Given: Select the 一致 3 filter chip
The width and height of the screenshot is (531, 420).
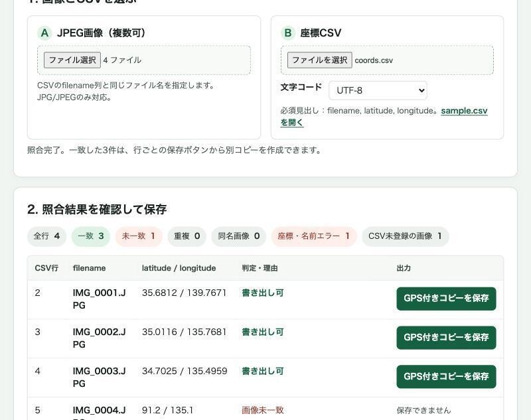Looking at the screenshot, I should coord(91,236).
